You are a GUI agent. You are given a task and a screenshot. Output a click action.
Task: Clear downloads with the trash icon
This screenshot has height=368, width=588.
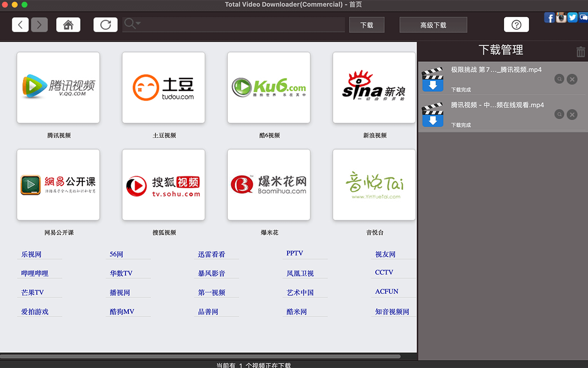click(581, 52)
